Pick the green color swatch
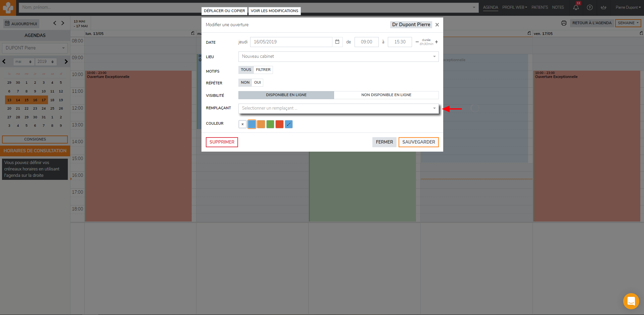The height and width of the screenshot is (315, 644). point(270,124)
